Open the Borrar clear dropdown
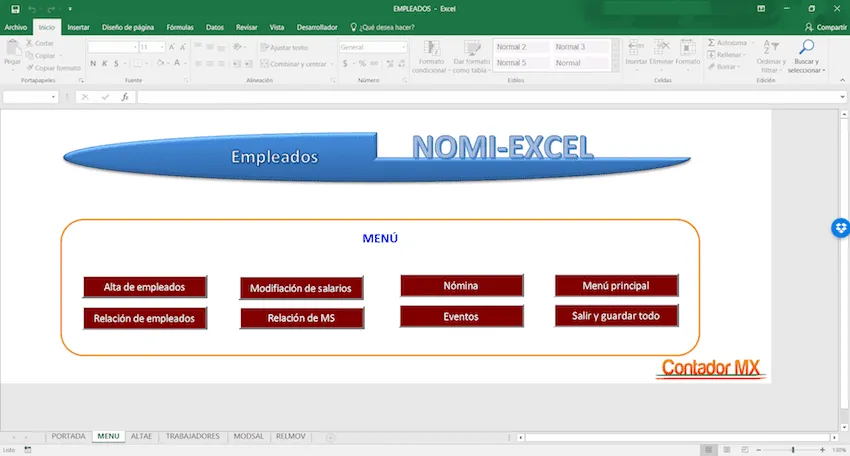This screenshot has height=456, width=850. point(723,67)
